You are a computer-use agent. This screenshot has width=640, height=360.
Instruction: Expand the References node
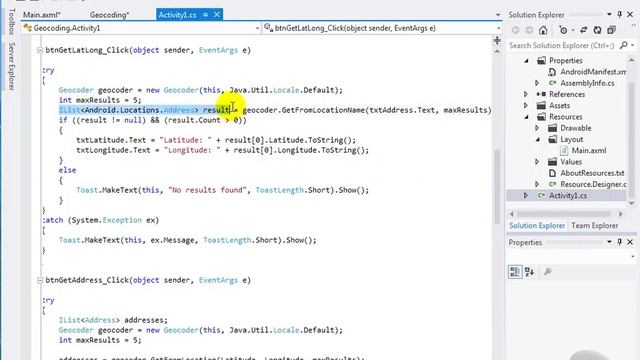[526, 94]
